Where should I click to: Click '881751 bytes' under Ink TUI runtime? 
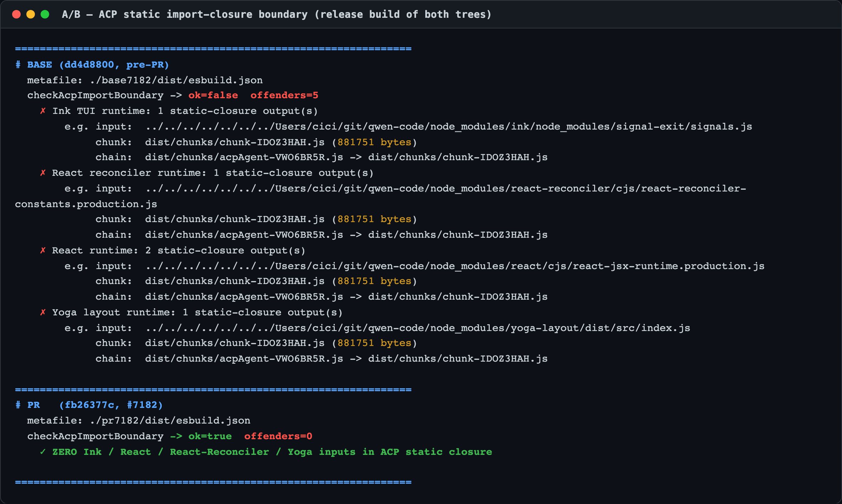[x=374, y=142]
